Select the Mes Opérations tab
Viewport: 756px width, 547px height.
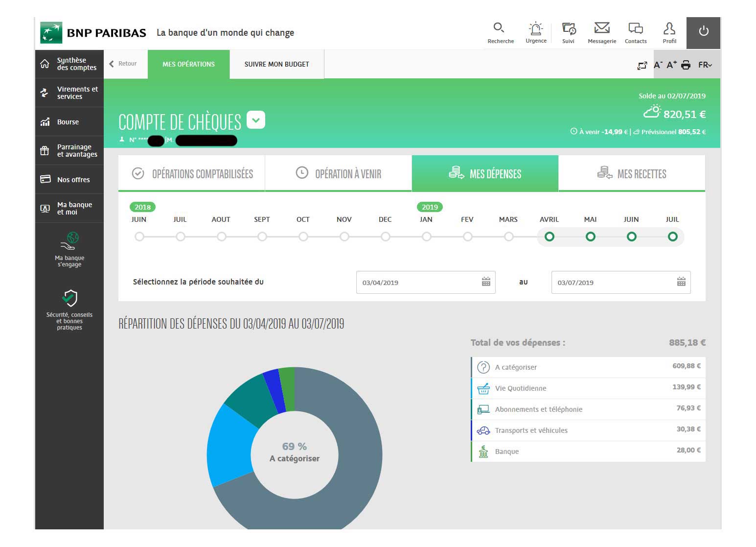(188, 64)
